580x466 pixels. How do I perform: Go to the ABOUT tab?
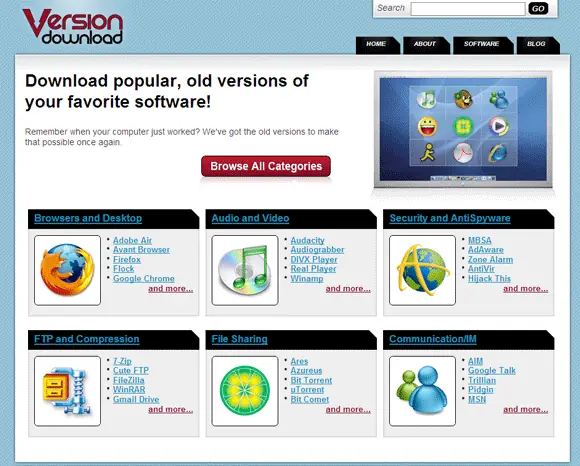click(x=425, y=44)
